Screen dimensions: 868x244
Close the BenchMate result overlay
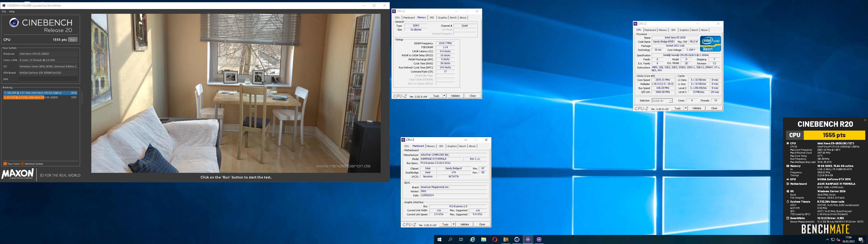click(865, 120)
